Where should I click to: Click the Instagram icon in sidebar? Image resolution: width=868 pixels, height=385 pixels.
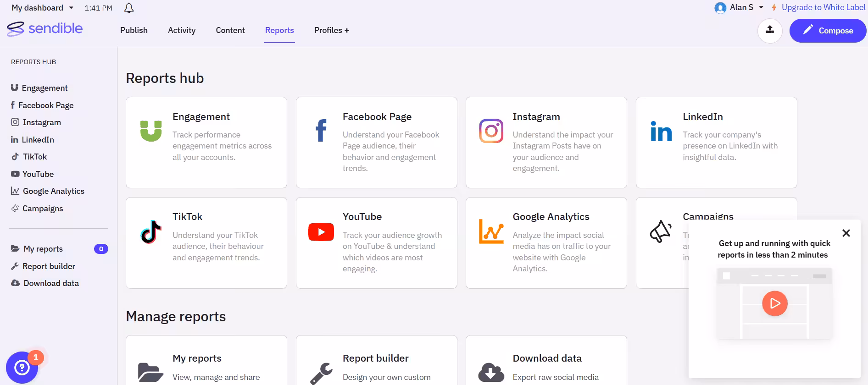(15, 122)
